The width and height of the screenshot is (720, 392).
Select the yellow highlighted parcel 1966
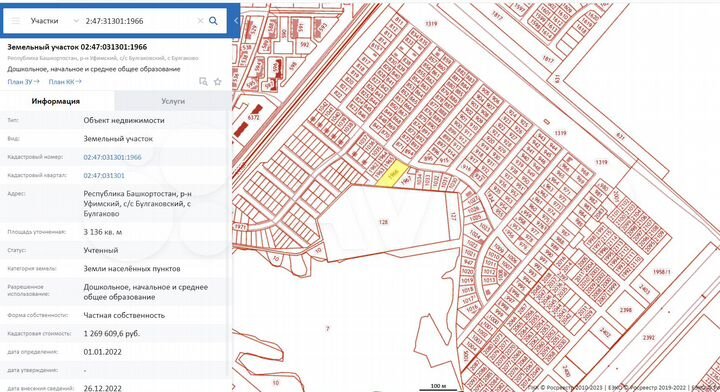tap(393, 175)
